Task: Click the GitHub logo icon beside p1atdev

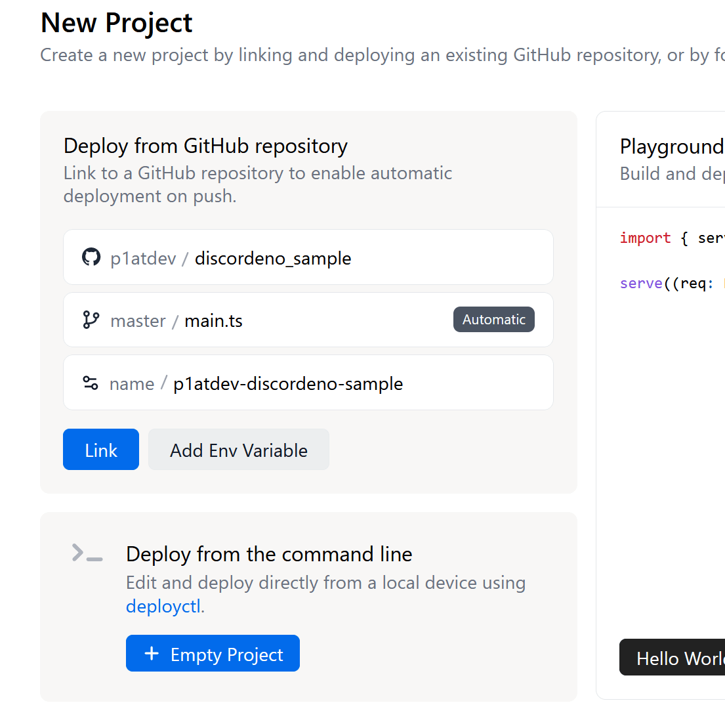Action: click(91, 257)
